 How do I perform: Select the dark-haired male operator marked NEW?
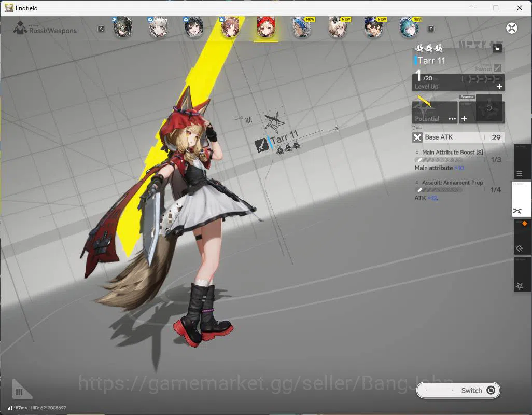click(x=373, y=27)
